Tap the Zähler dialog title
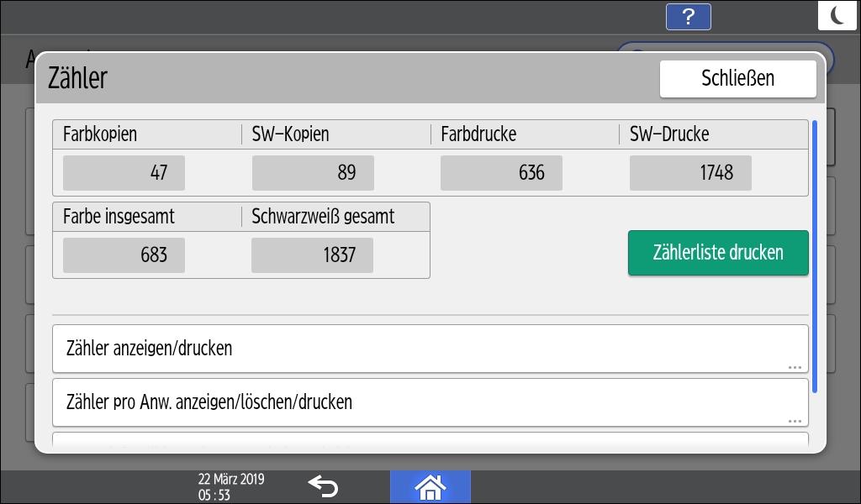The image size is (861, 504). 75,77
